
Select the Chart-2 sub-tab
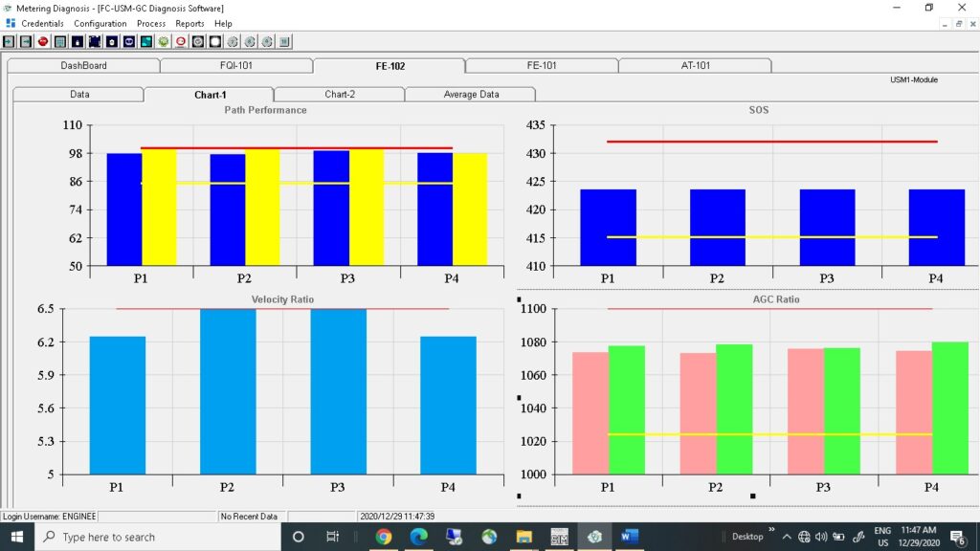(x=340, y=95)
